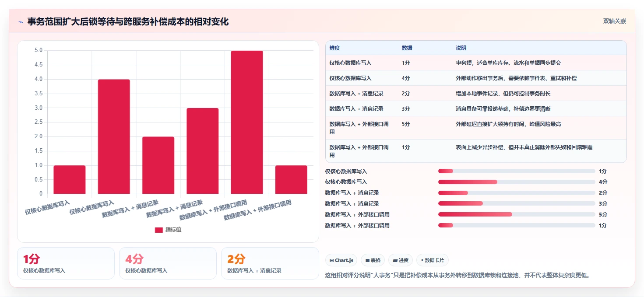Click the 2分 value in the table

tap(406, 94)
